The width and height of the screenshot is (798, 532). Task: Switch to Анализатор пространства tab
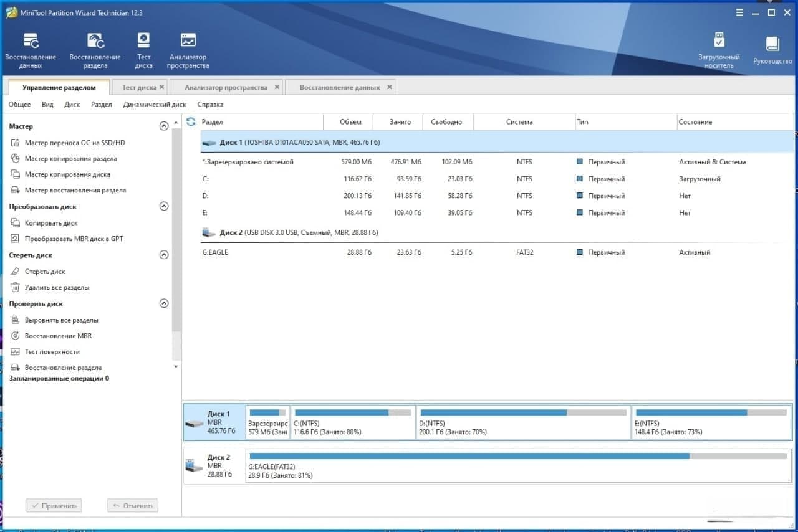226,87
